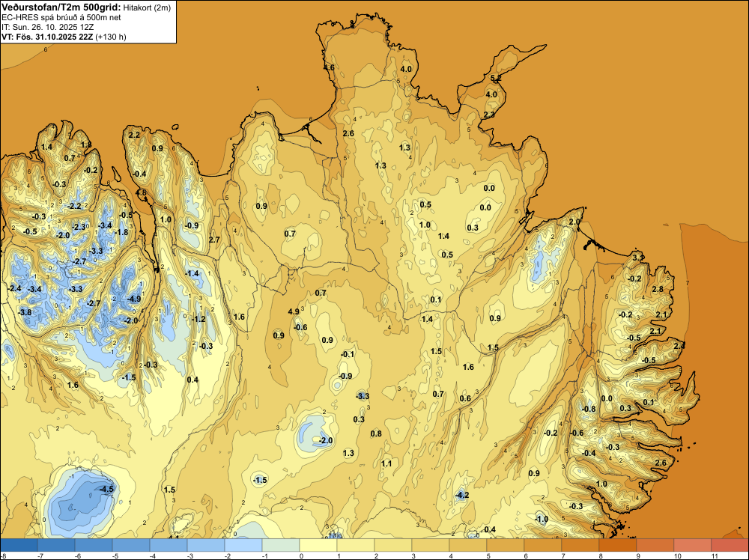Image resolution: width=749 pixels, height=560 pixels.
Task: Click the 'Hitakort (2m)' label
Action: [147, 7]
